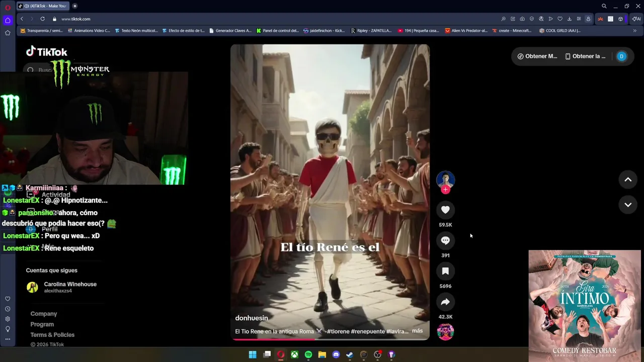
Task: Select the TikTok - Make Your Day tab
Action: pyautogui.click(x=43, y=6)
